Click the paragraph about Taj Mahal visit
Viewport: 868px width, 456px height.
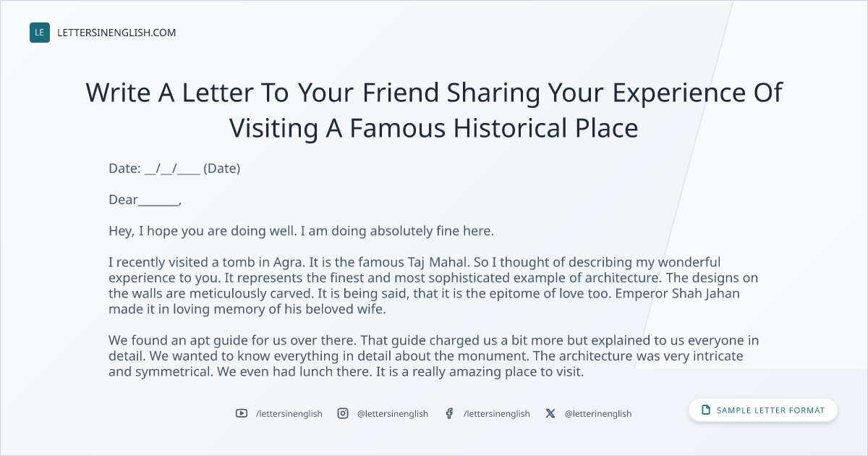tap(433, 285)
